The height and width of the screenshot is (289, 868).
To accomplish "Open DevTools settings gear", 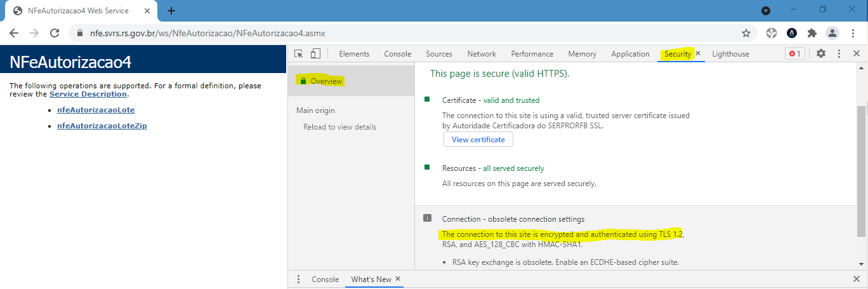I will point(821,54).
